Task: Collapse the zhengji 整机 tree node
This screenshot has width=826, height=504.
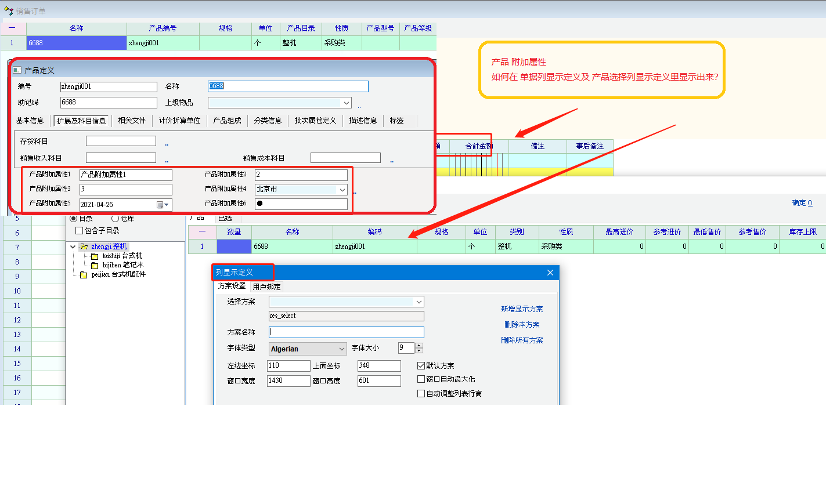Action: tap(73, 247)
